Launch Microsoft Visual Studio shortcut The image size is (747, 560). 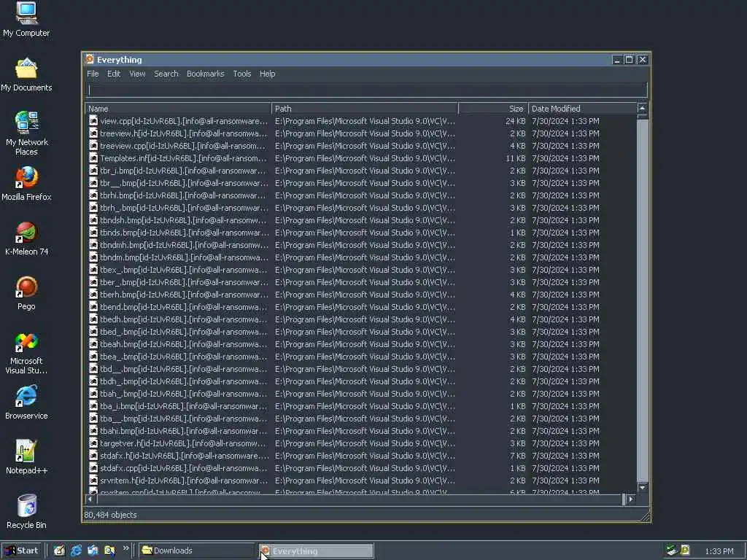[x=26, y=354]
